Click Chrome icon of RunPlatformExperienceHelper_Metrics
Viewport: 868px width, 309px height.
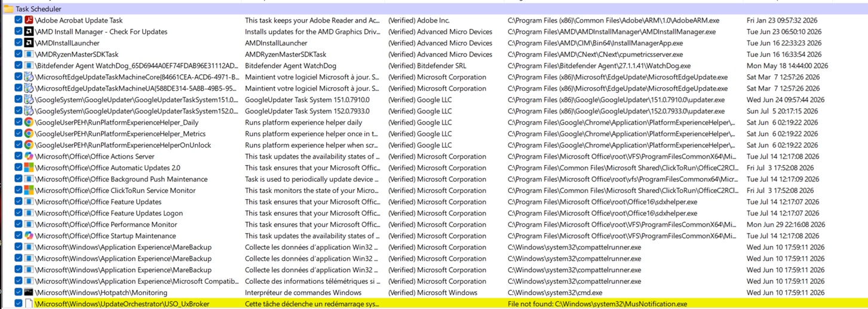pos(28,134)
